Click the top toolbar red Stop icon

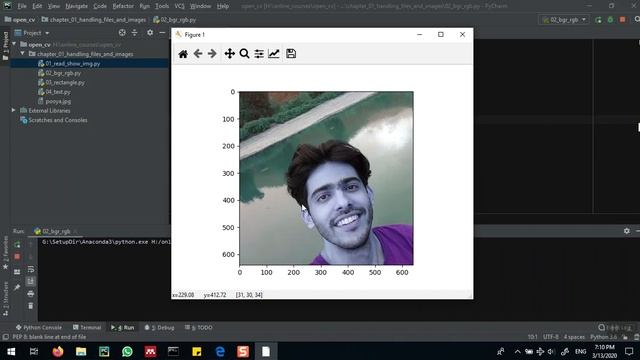[622, 20]
